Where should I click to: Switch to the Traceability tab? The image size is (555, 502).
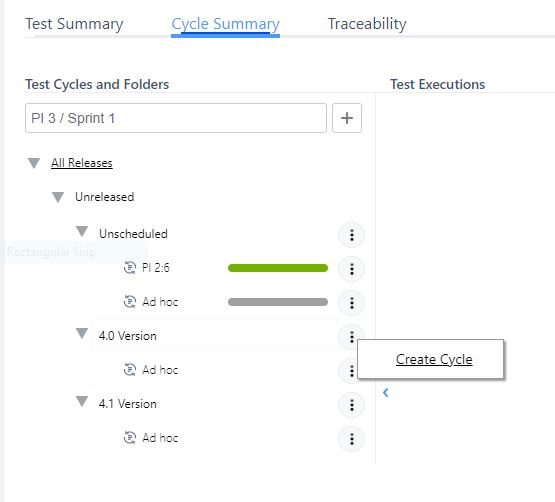(x=367, y=24)
